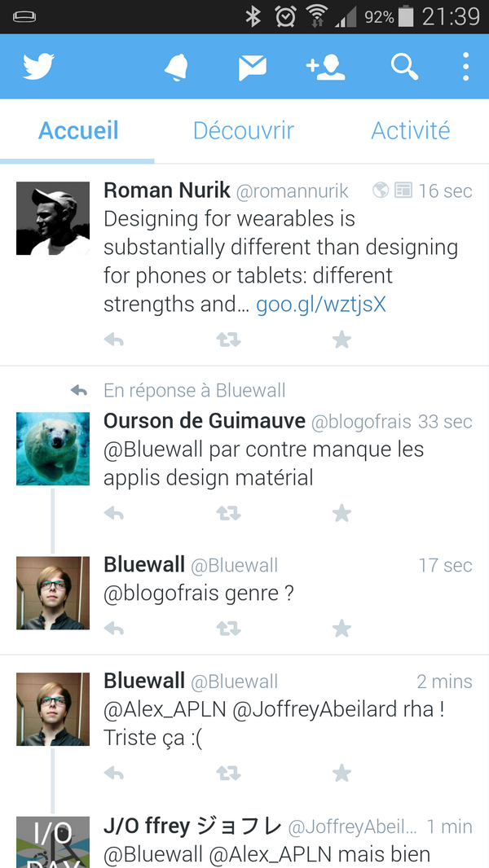This screenshot has width=489, height=868.
Task: Open the polar bear avatar profile
Action: pyautogui.click(x=53, y=449)
